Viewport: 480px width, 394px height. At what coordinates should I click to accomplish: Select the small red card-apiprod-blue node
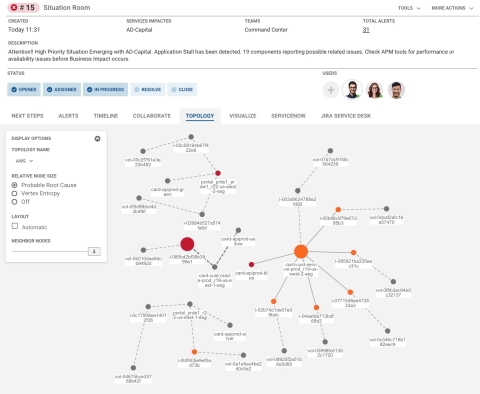point(251,264)
